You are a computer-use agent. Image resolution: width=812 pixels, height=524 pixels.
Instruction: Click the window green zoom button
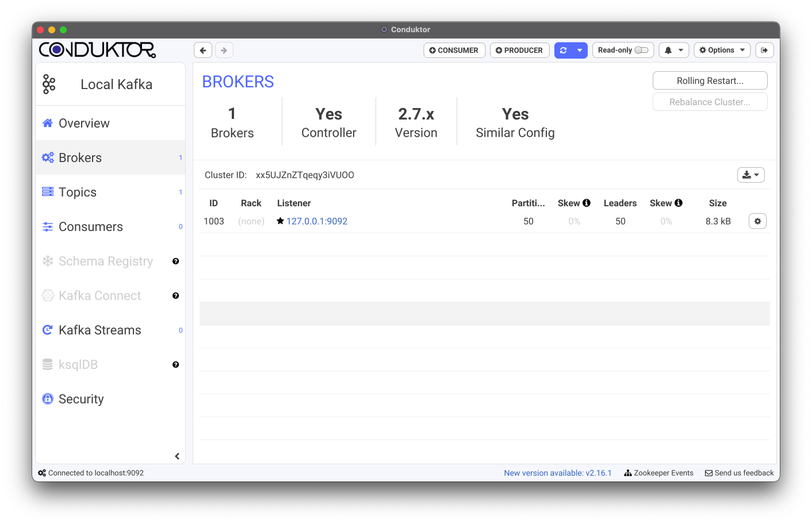click(x=63, y=30)
